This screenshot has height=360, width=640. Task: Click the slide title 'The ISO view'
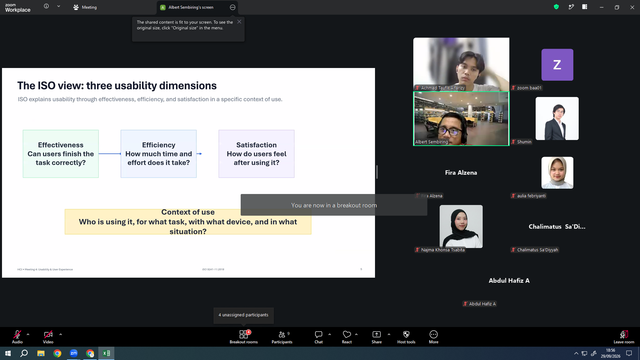[x=117, y=86]
